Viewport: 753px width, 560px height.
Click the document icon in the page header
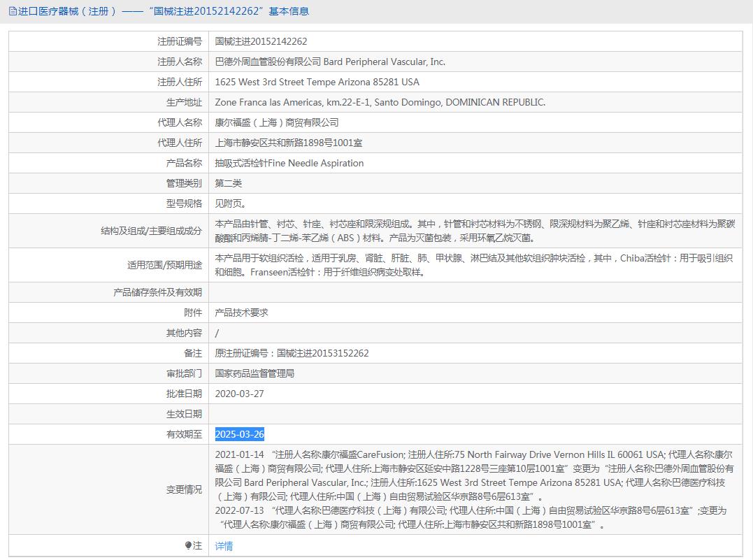[x=13, y=11]
